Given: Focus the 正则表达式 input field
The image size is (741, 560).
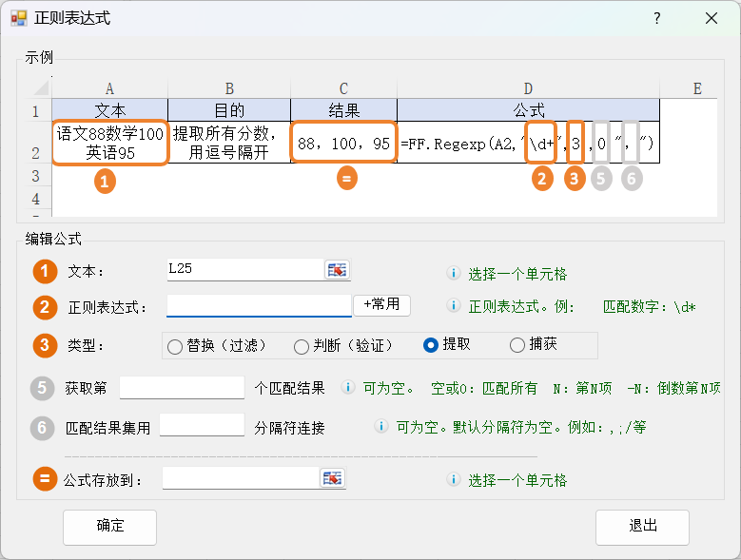Looking at the screenshot, I should pyautogui.click(x=259, y=304).
